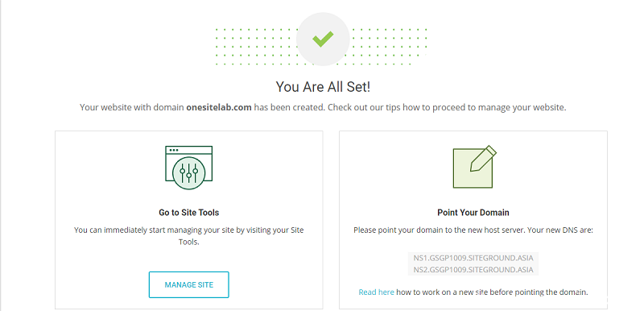Click 'Your website with domain' intro text

click(x=132, y=108)
